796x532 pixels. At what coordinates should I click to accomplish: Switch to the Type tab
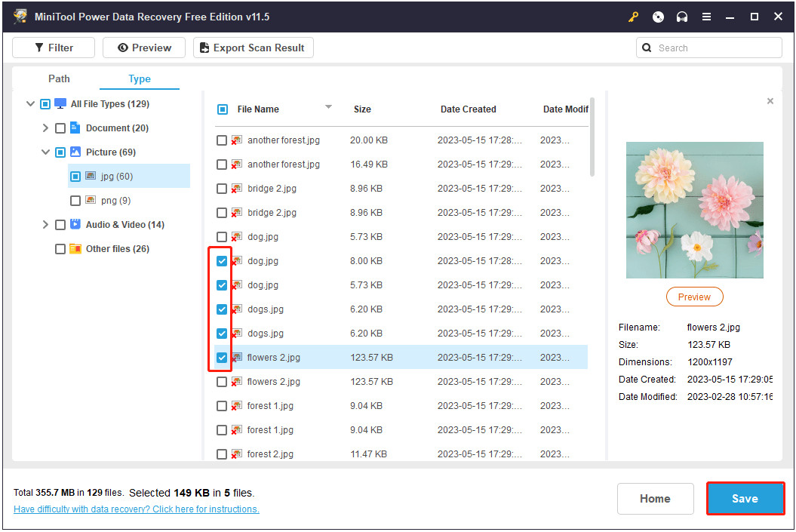pyautogui.click(x=139, y=78)
